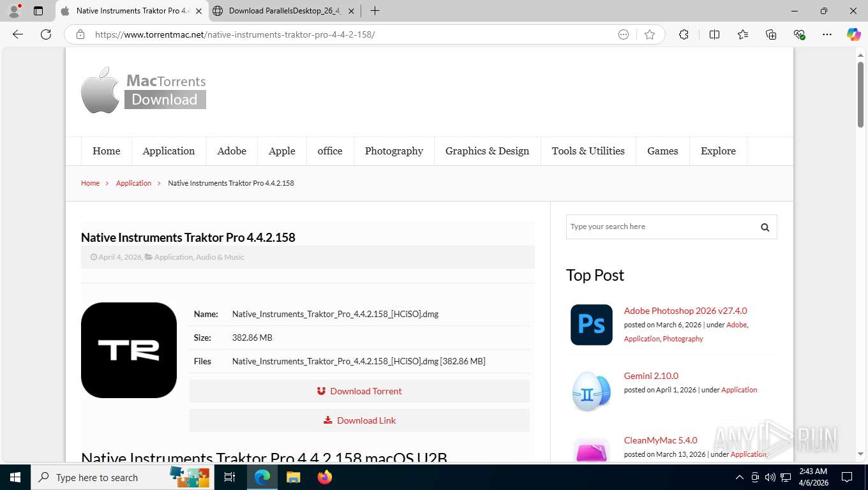Click the Download Link button

(x=359, y=420)
